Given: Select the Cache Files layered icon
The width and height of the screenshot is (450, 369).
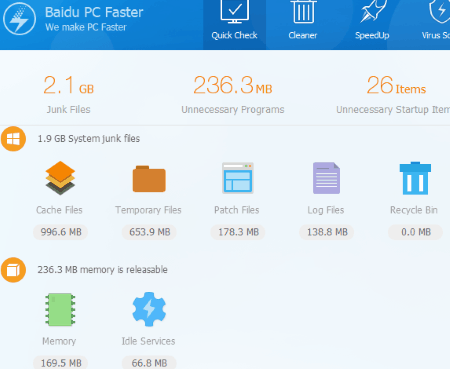Looking at the screenshot, I should coord(60,178).
